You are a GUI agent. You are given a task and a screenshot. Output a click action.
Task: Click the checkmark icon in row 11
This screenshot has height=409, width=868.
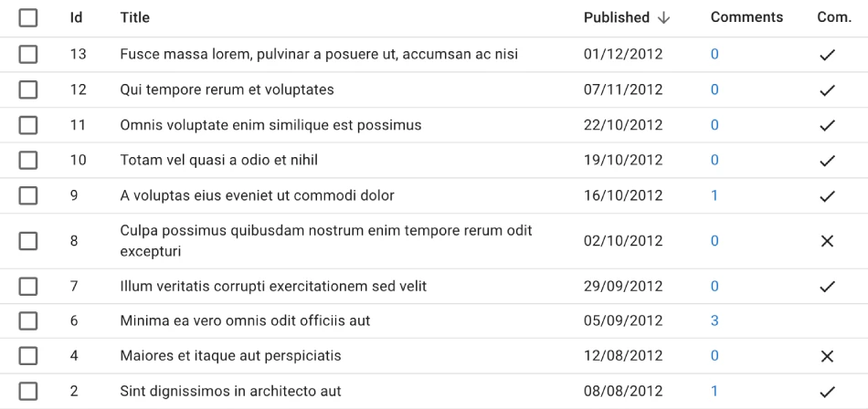click(x=827, y=125)
